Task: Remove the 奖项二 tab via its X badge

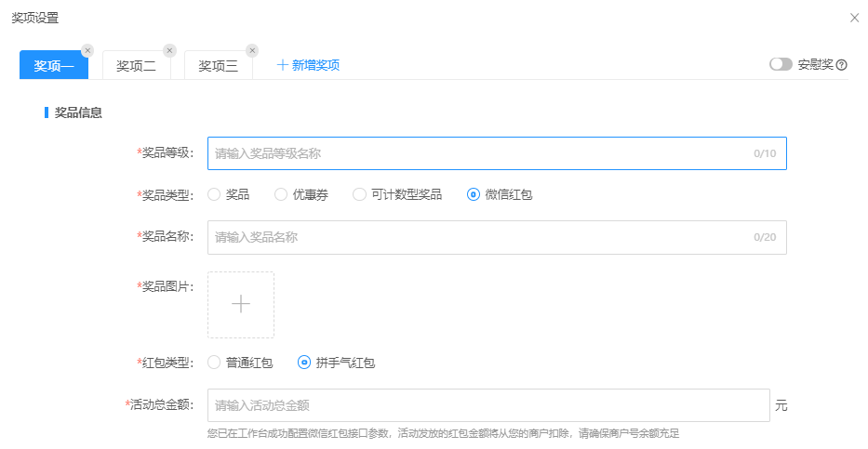Action: coord(170,50)
